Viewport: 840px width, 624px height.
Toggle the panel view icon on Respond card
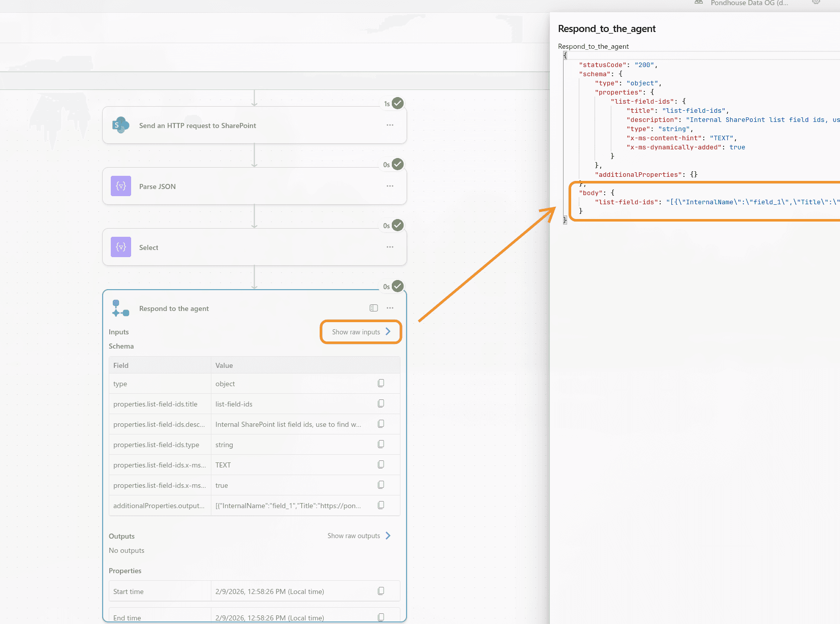(374, 308)
